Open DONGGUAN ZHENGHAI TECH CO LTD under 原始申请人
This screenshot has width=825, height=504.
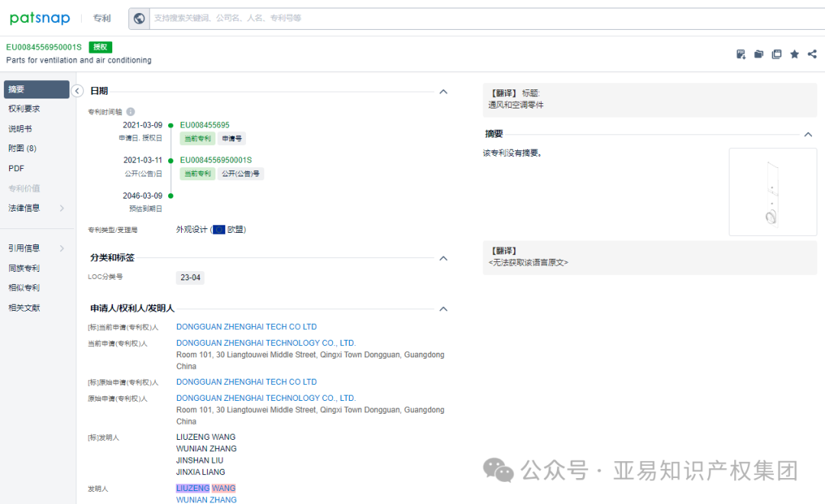tap(246, 382)
